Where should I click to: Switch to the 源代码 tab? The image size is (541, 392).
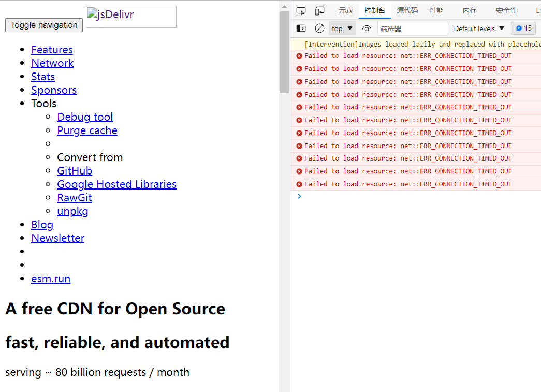click(x=407, y=11)
